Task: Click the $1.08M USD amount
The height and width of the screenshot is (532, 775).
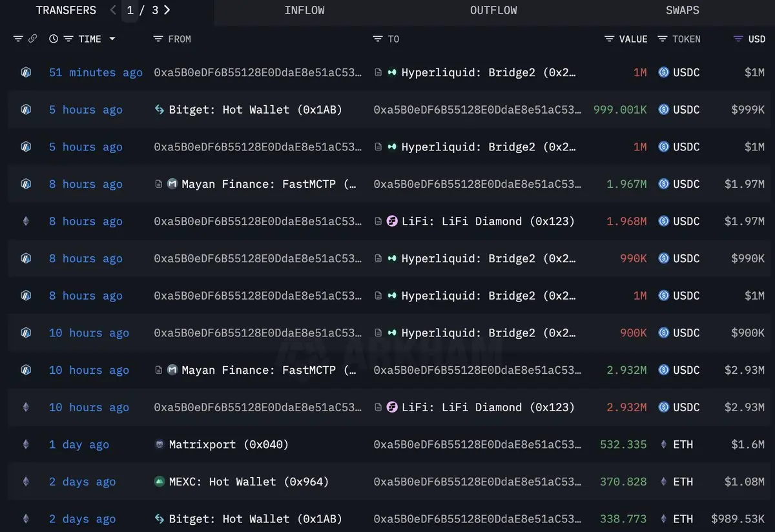Action: (745, 482)
